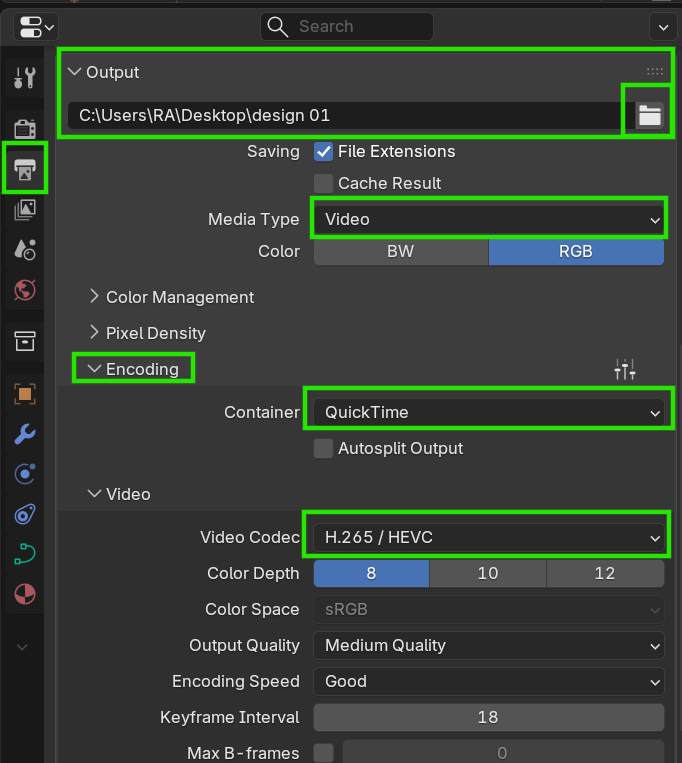Click the folder browse icon for output path
Image resolution: width=682 pixels, height=763 pixels.
[x=649, y=116]
